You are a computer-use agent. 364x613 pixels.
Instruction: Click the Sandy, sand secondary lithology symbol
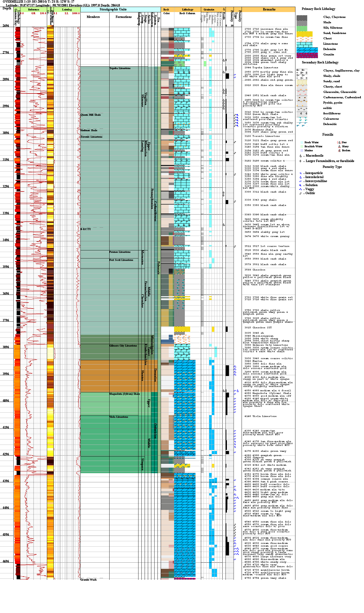click(x=302, y=82)
